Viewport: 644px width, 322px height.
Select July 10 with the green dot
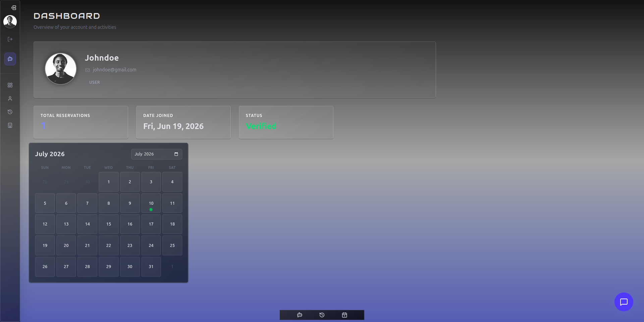[x=151, y=203]
